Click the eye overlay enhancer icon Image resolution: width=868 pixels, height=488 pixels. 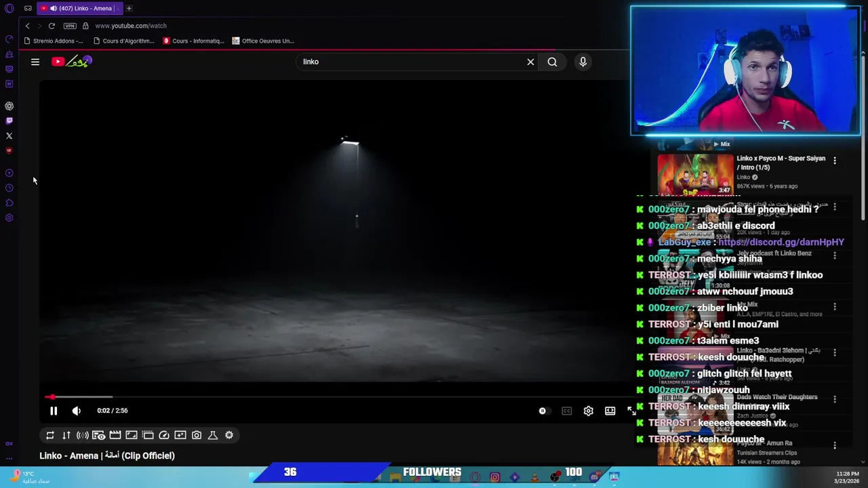pos(99,435)
